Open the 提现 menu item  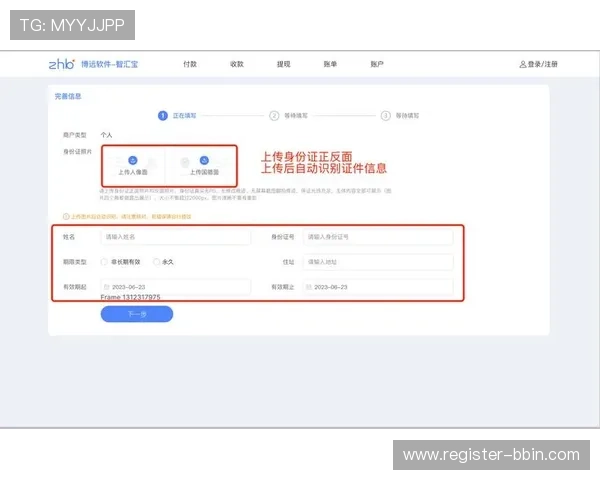[284, 64]
